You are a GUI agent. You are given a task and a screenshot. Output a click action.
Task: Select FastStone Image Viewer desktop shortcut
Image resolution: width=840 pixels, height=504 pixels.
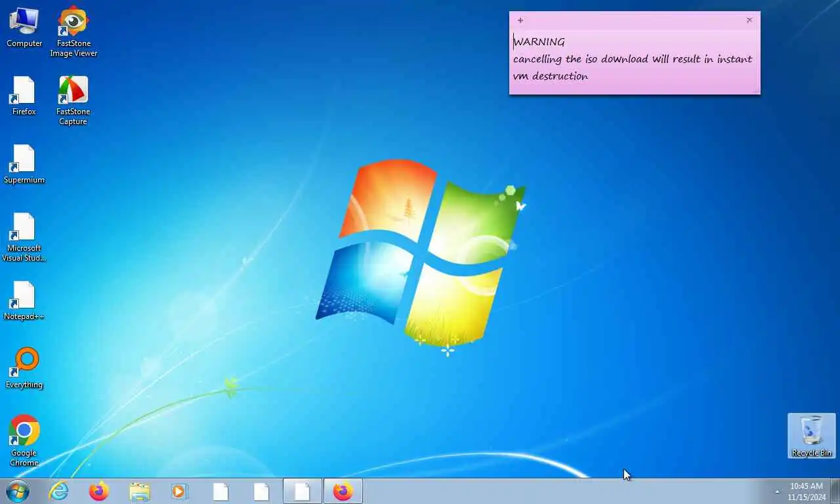(x=73, y=32)
